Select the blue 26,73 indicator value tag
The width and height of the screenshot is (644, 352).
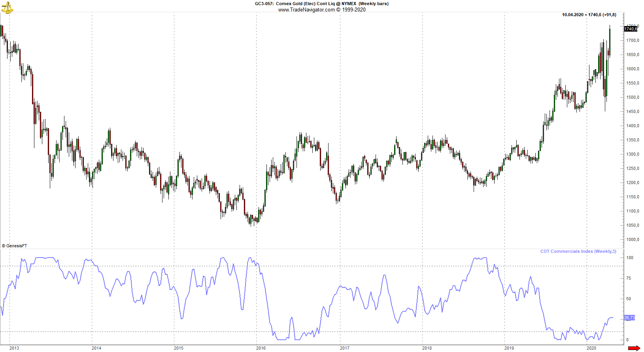pyautogui.click(x=629, y=318)
